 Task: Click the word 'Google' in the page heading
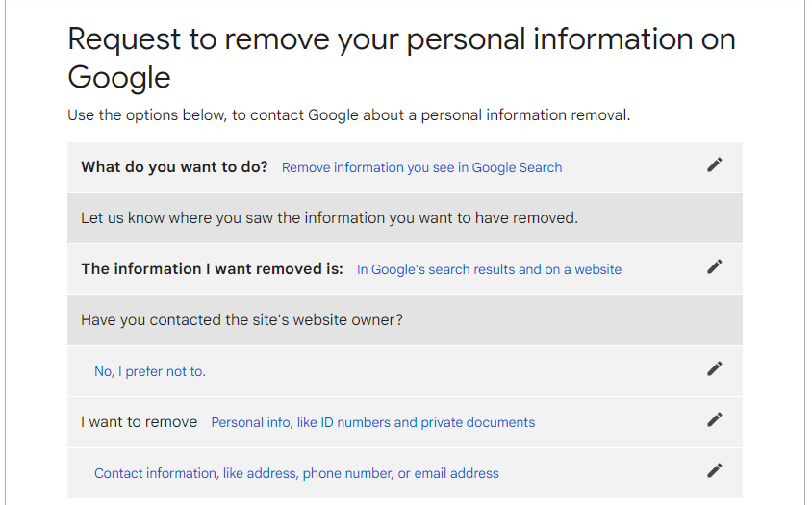(x=119, y=78)
